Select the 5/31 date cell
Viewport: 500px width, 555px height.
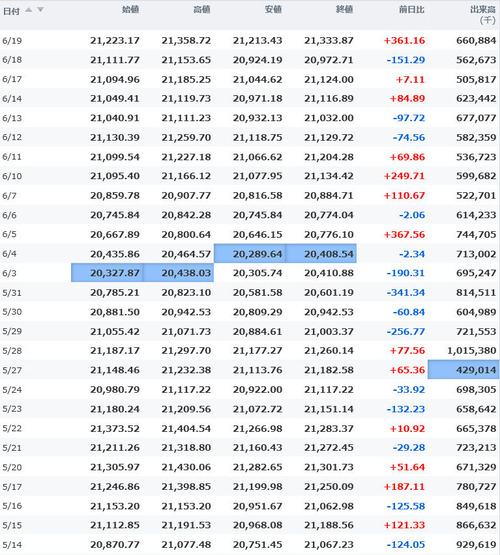12,293
